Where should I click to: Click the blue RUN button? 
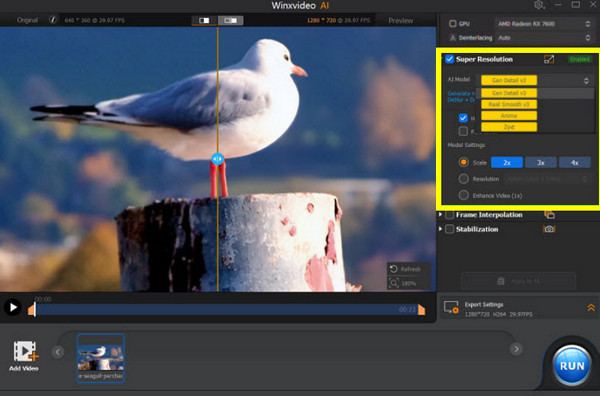click(x=572, y=366)
